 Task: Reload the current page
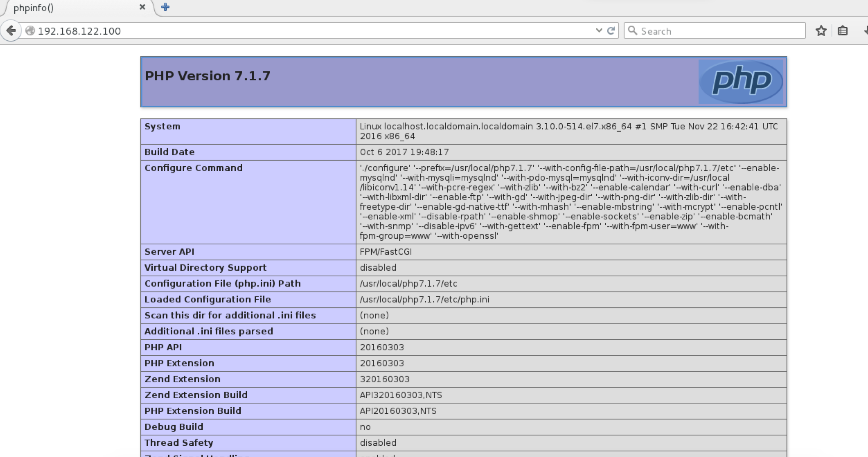point(611,31)
